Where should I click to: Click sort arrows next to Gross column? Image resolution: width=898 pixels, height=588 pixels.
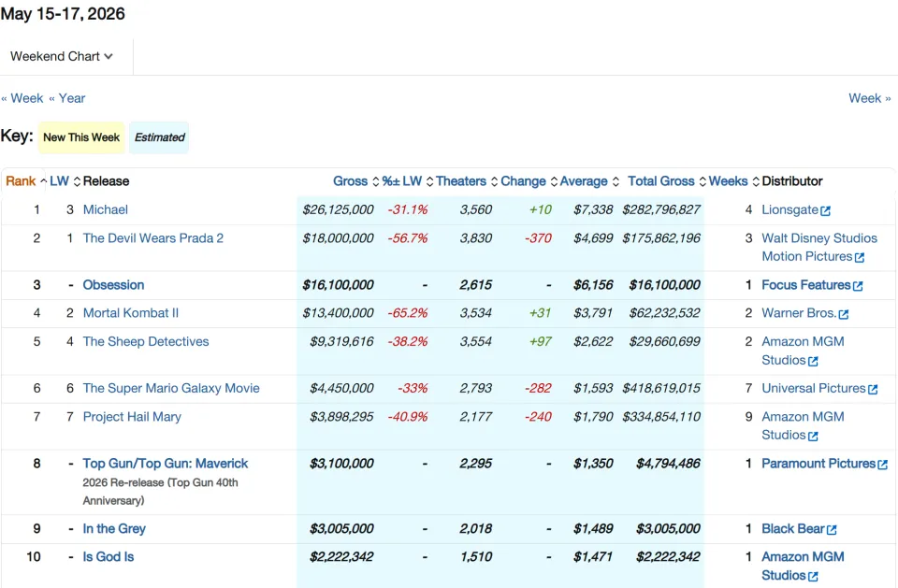coord(376,181)
